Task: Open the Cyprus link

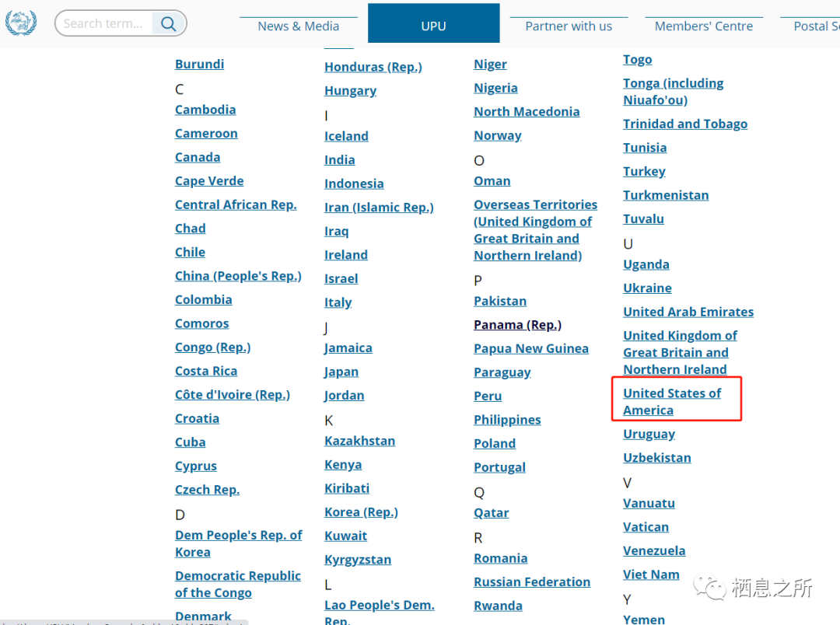Action: click(196, 466)
